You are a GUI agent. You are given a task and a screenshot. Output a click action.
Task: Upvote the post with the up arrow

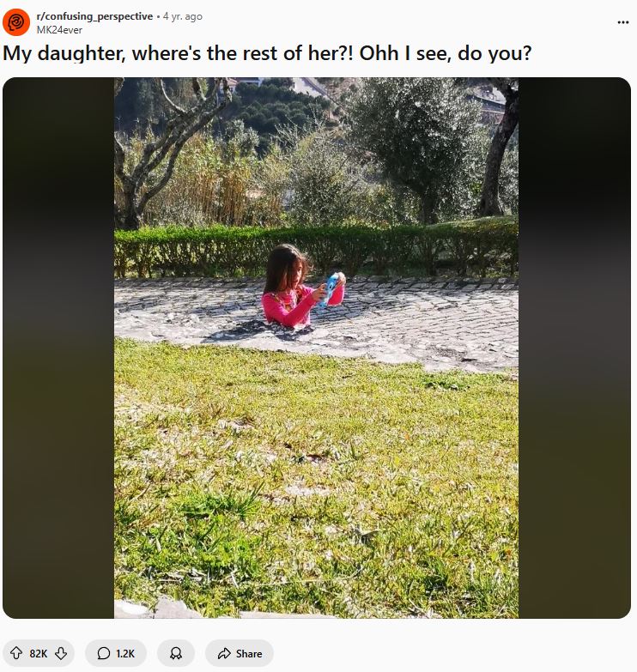pyautogui.click(x=16, y=653)
